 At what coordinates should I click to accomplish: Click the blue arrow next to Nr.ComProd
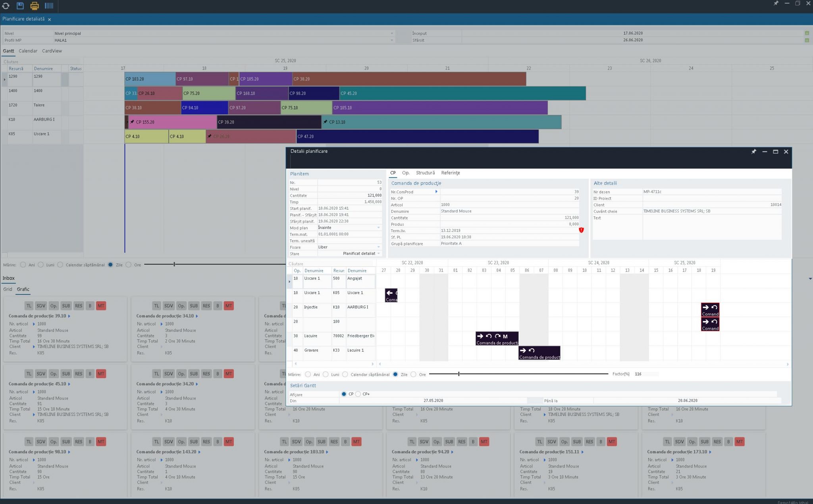(x=437, y=192)
